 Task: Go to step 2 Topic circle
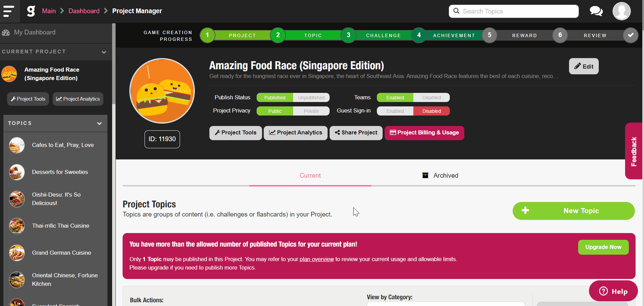pyautogui.click(x=278, y=35)
